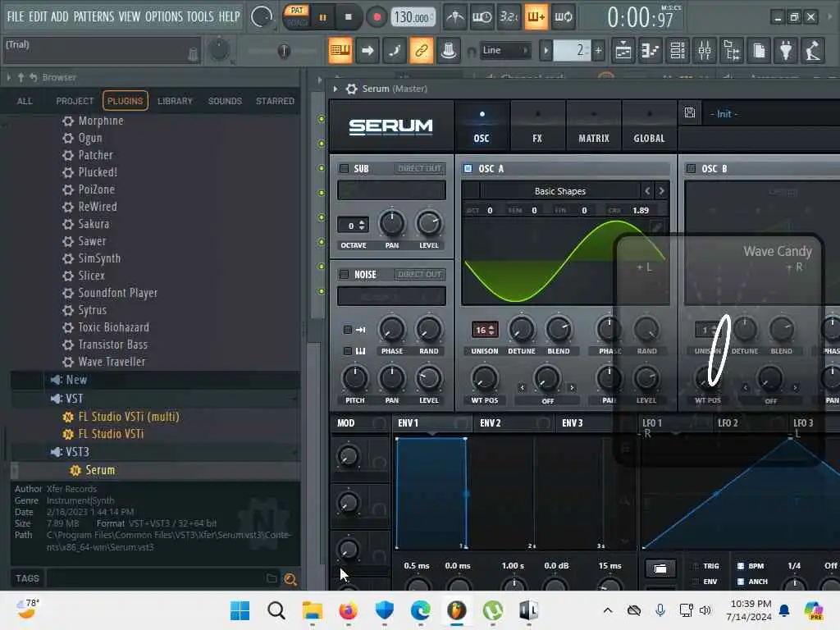Screen dimensions: 840x630
Task: Save preset with the disk icon
Action: 690,113
